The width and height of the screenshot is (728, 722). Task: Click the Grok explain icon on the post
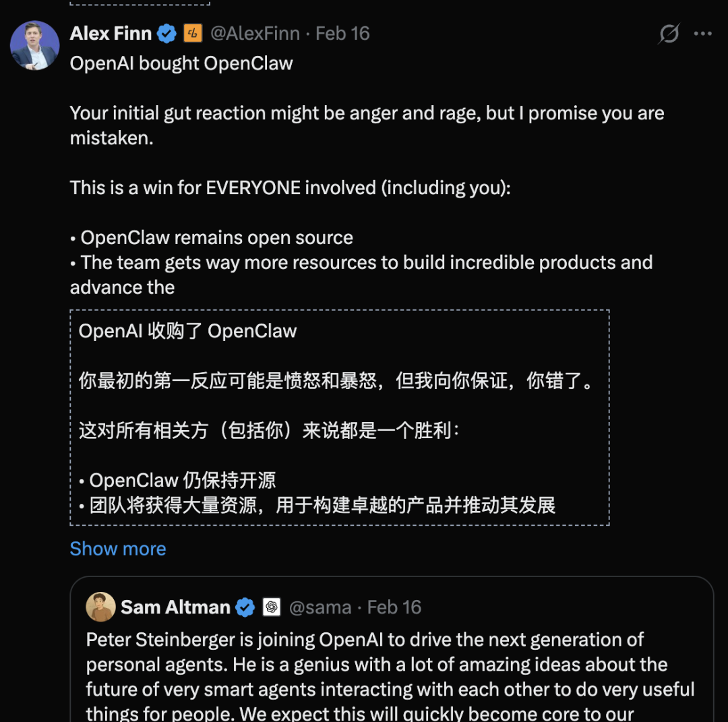(x=669, y=34)
